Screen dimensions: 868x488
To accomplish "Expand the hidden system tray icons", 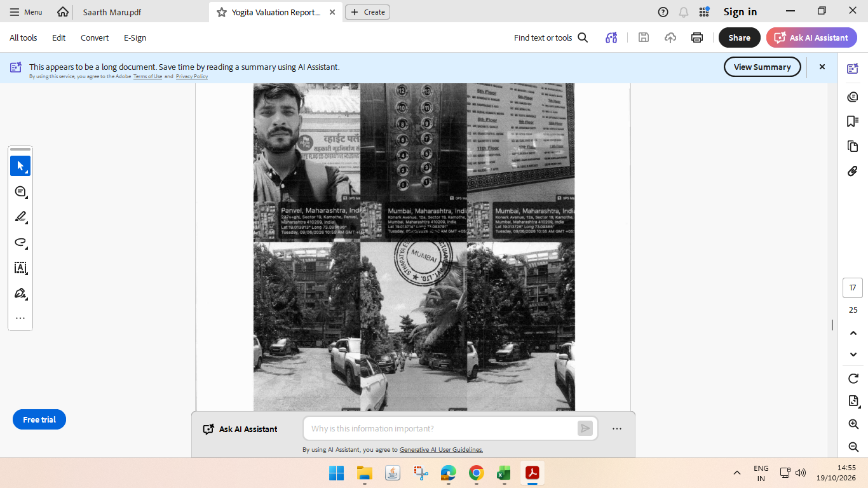I will tap(737, 473).
